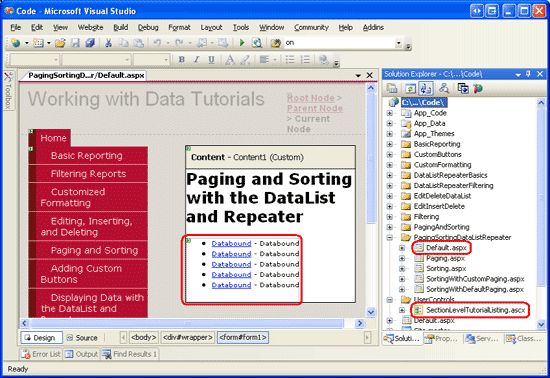Click the Filtering Reports menu link
The height and width of the screenshot is (378, 550).
coord(88,174)
